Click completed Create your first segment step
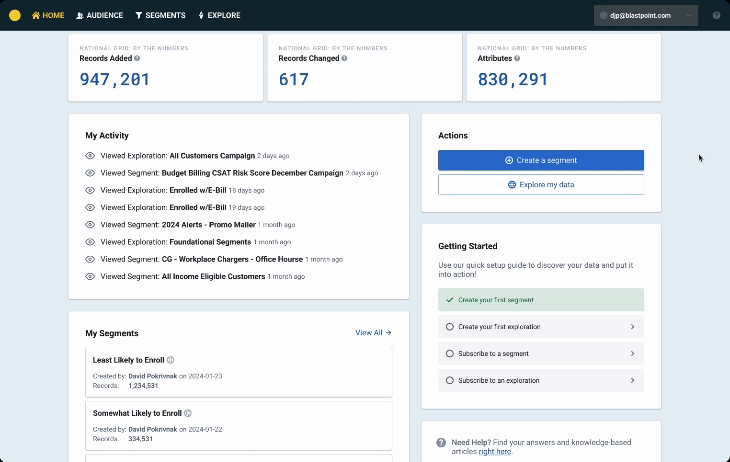Viewport: 730px width, 462px height. (x=541, y=300)
